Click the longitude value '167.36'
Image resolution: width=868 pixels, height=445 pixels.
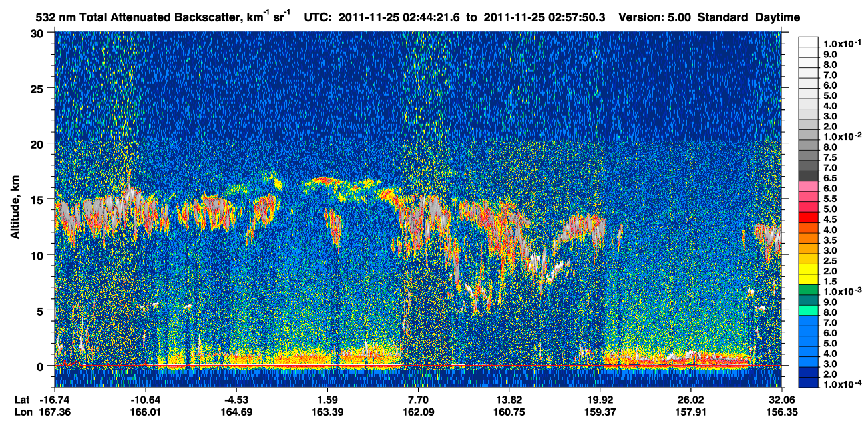point(55,412)
